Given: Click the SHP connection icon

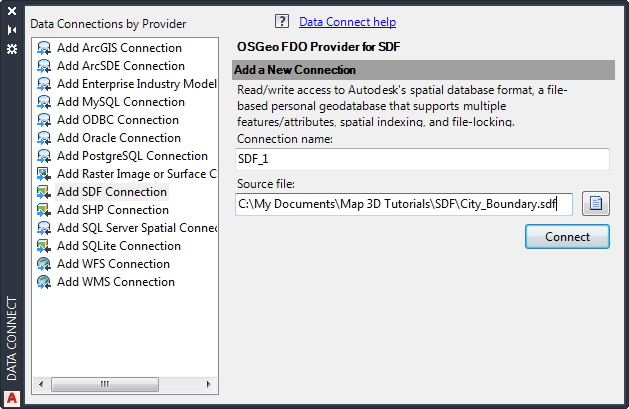Looking at the screenshot, I should tap(44, 210).
